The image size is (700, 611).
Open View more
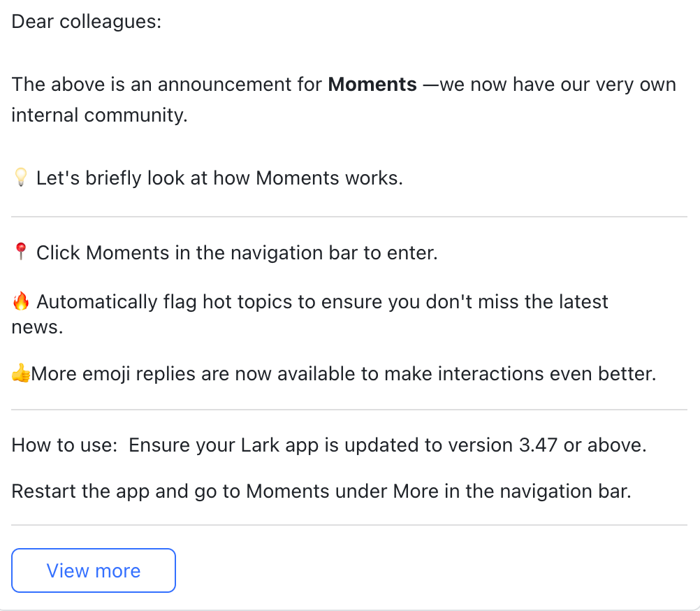point(93,570)
